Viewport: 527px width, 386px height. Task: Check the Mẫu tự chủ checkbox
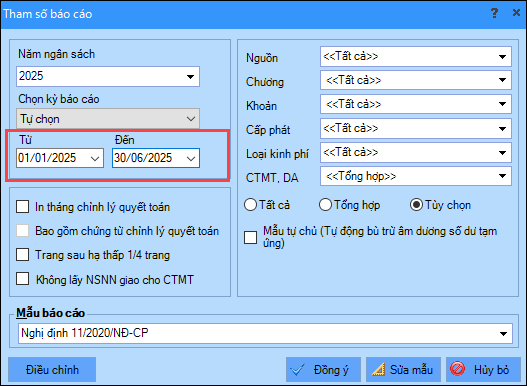pos(250,237)
